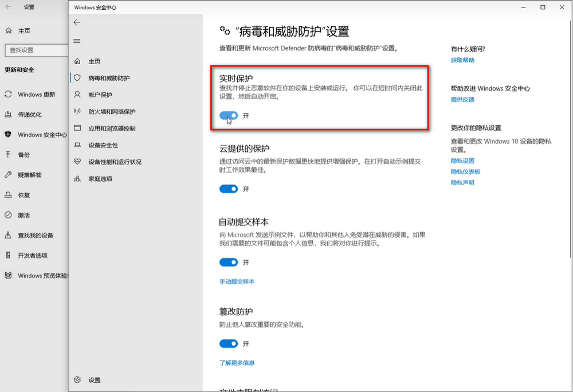573x392 pixels.
Task: Select the shield icon for 病毒和威胁防护
Action: (77, 78)
